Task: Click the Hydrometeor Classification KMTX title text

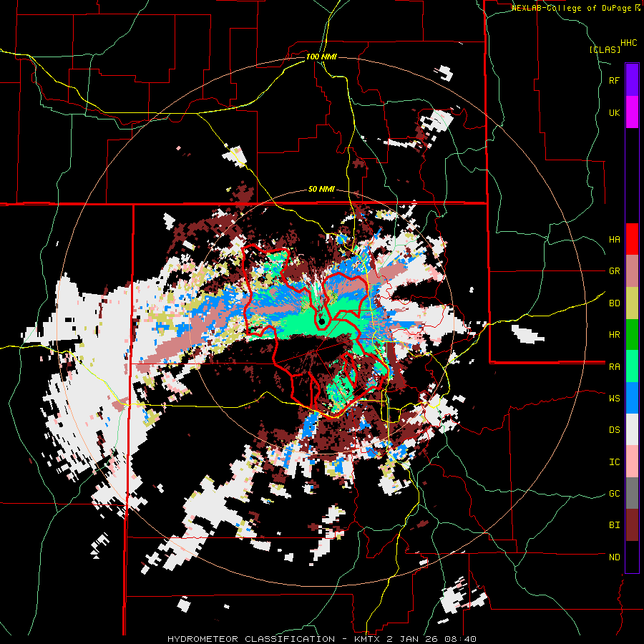Action: tap(322, 639)
